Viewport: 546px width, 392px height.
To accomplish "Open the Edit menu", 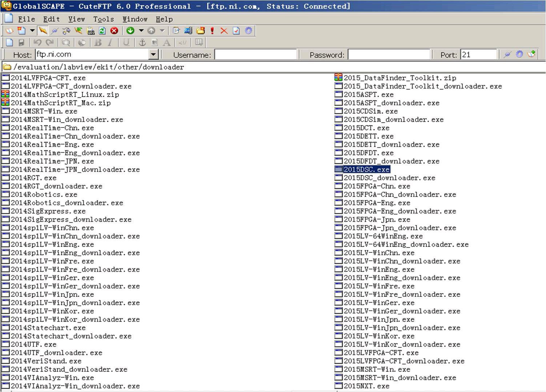I will pos(51,19).
